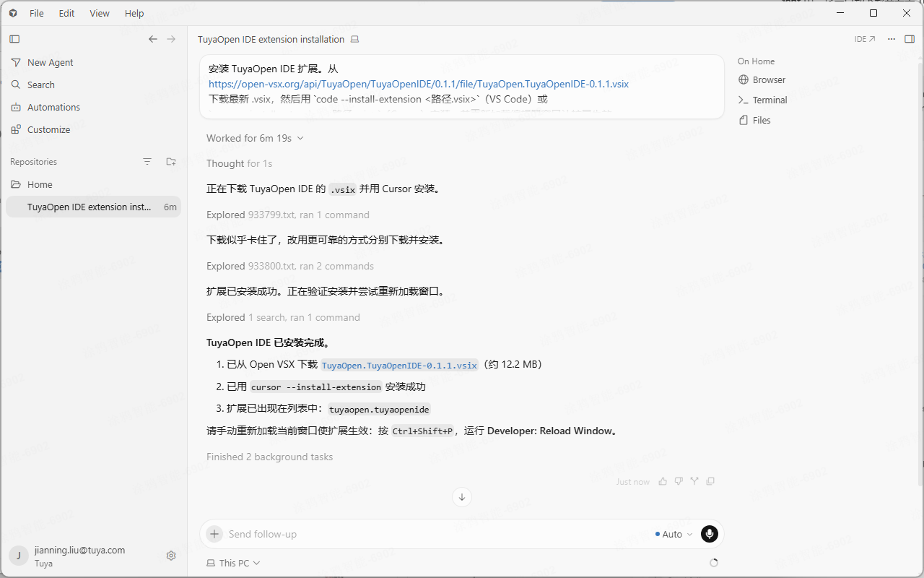Open the Terminal panel
This screenshot has width=924, height=578.
tap(763, 100)
